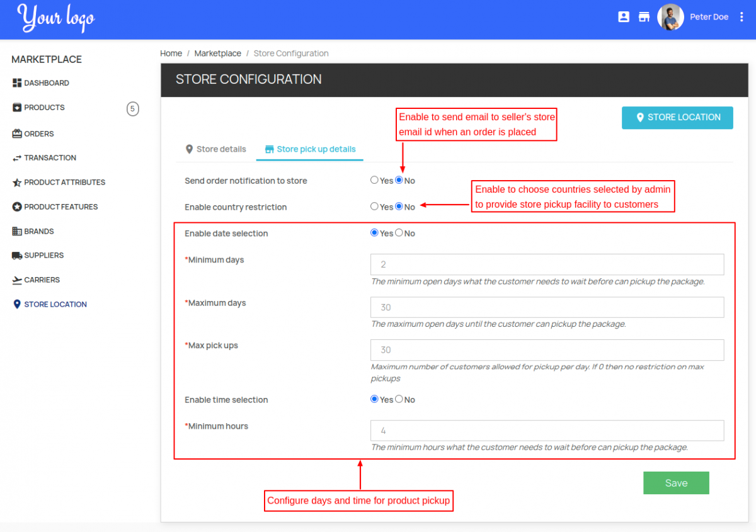Click the Peter Doe username
Viewport: 756px width, 532px height.
[709, 17]
